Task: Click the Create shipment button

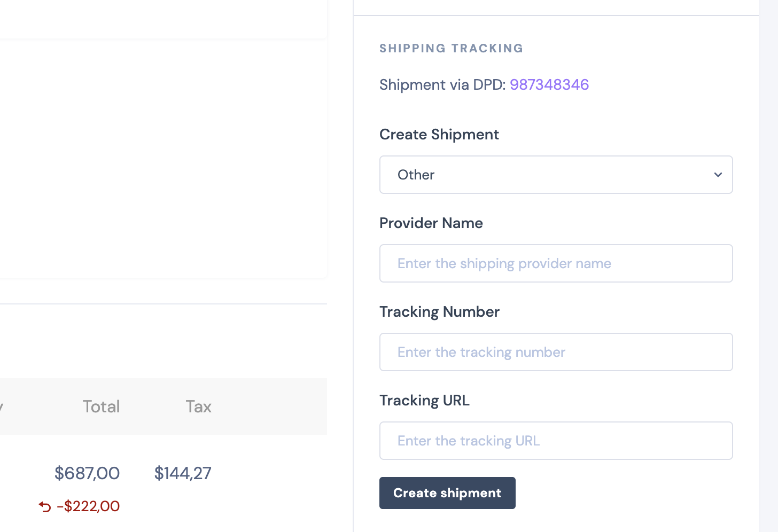Action: (447, 493)
